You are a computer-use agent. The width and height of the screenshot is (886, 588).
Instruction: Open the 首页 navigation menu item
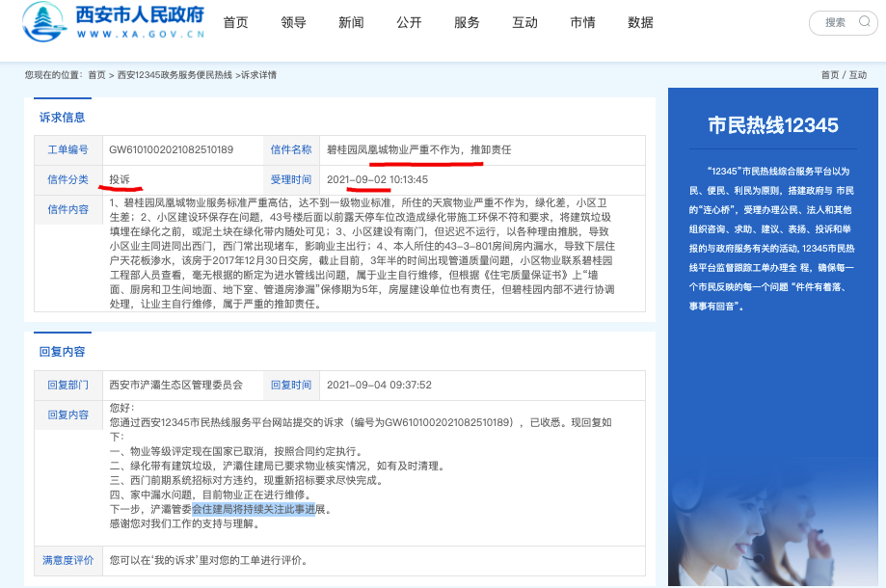[x=235, y=22]
